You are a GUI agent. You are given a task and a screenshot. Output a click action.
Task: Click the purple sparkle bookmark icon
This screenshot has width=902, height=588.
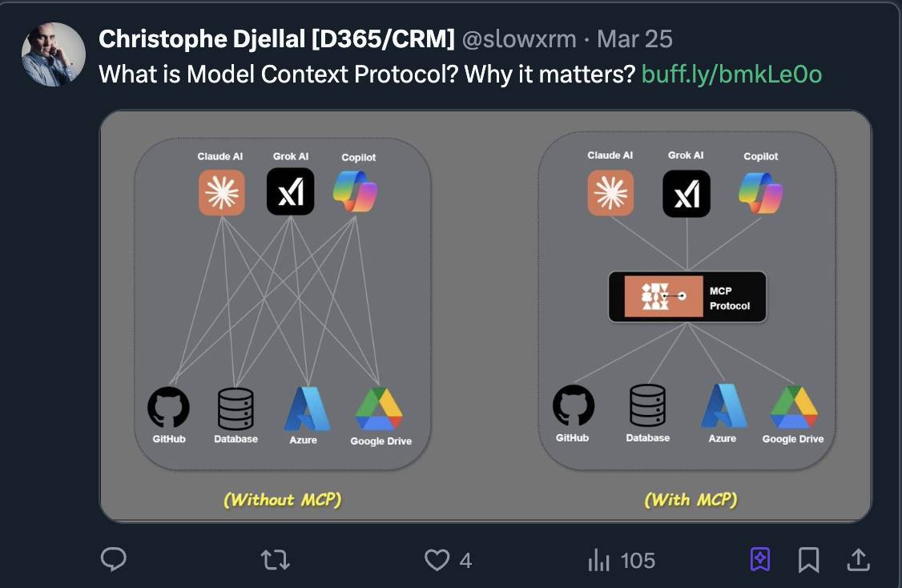tap(760, 559)
